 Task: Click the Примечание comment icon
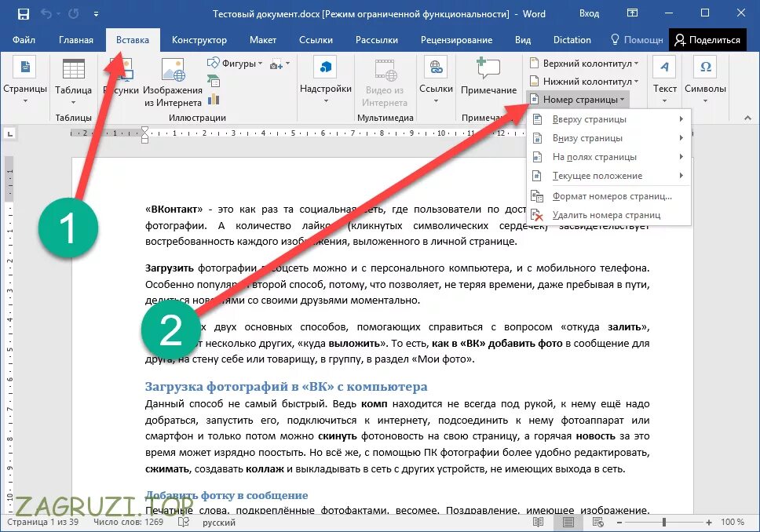click(488, 77)
